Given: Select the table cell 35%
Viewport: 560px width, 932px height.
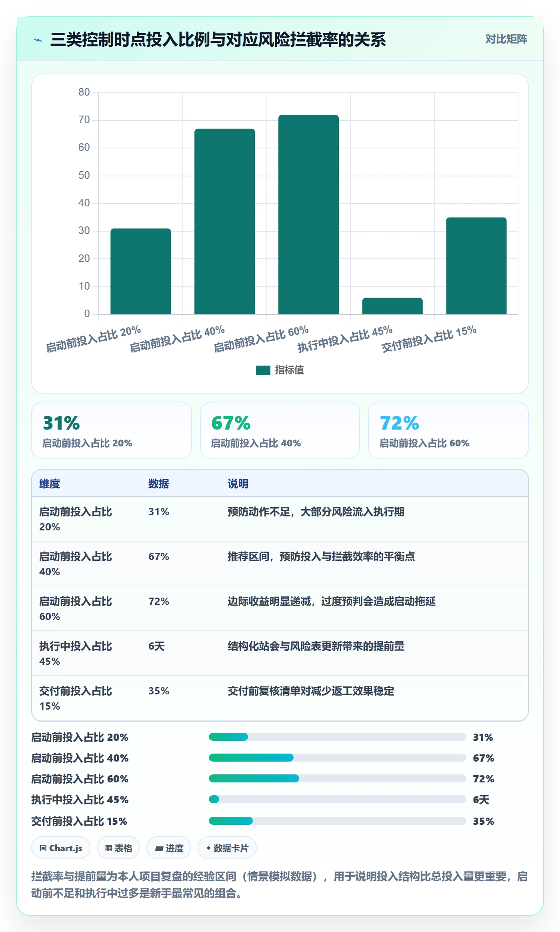Looking at the screenshot, I should tap(159, 691).
